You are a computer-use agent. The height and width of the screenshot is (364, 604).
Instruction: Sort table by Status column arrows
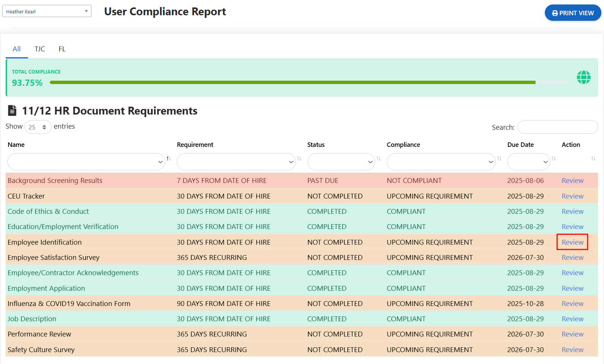point(378,159)
